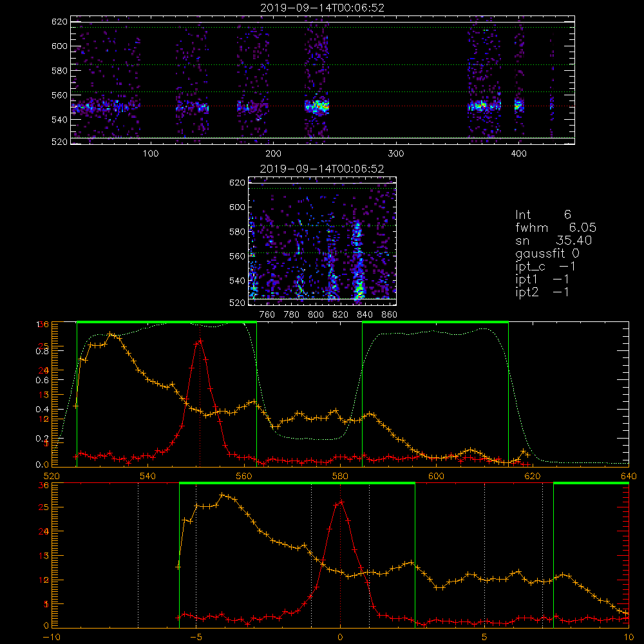Click x-axis label 800 of the middle image
The image size is (644, 644).
pos(316,315)
